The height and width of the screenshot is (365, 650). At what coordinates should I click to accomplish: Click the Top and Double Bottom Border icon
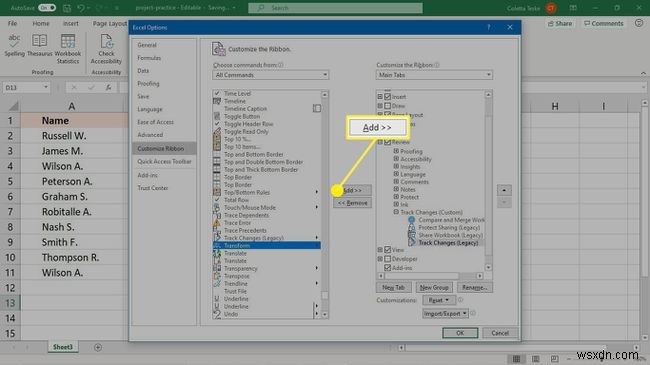point(217,162)
